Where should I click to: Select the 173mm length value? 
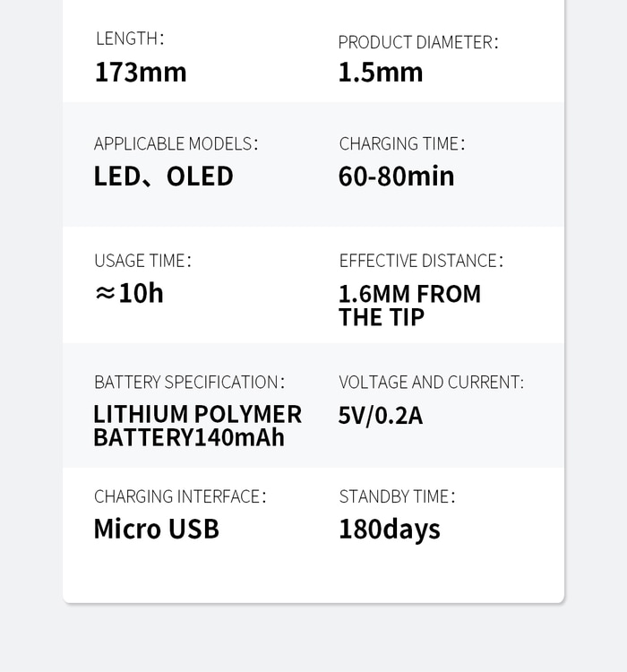click(141, 72)
